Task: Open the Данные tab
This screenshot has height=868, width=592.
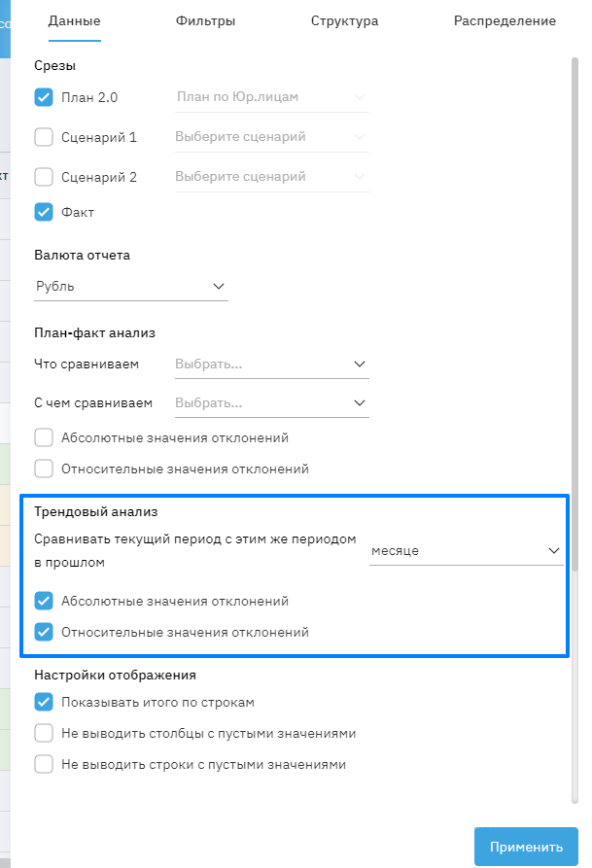Action: pyautogui.click(x=74, y=20)
